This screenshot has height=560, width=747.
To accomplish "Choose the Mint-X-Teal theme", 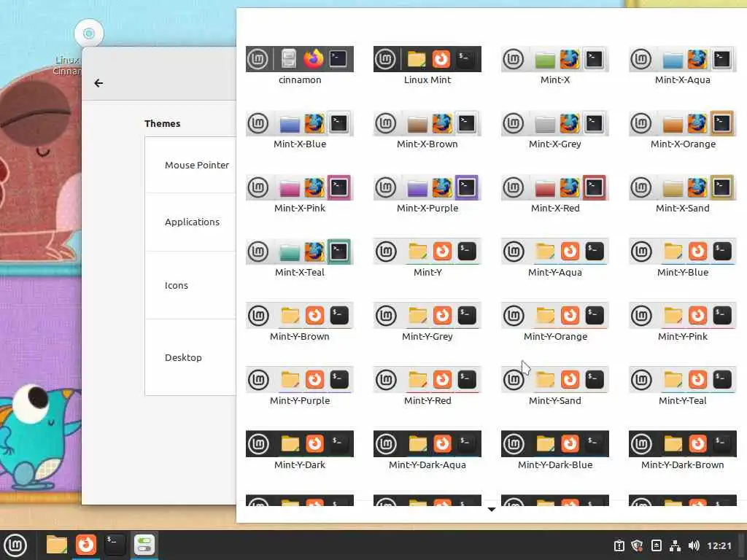I will [300, 259].
